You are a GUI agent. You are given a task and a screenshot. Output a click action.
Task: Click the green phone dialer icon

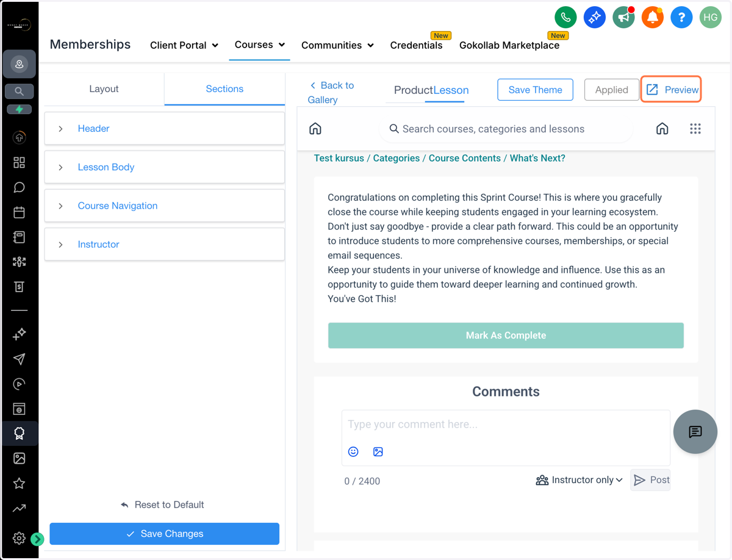tap(565, 18)
